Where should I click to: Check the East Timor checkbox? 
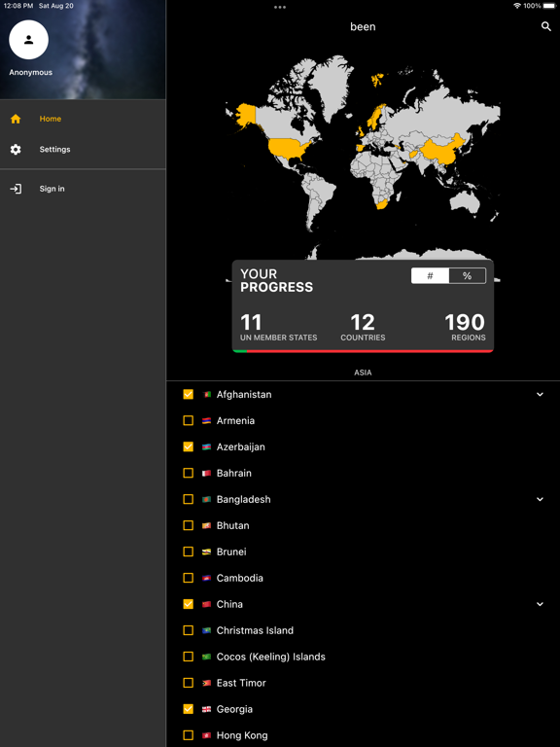point(188,683)
